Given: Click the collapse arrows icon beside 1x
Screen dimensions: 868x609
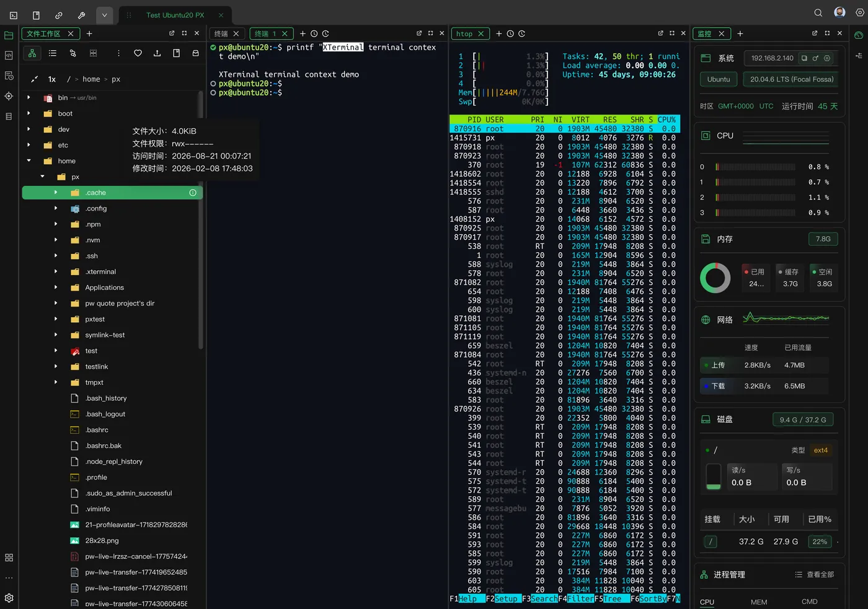Looking at the screenshot, I should [x=35, y=79].
